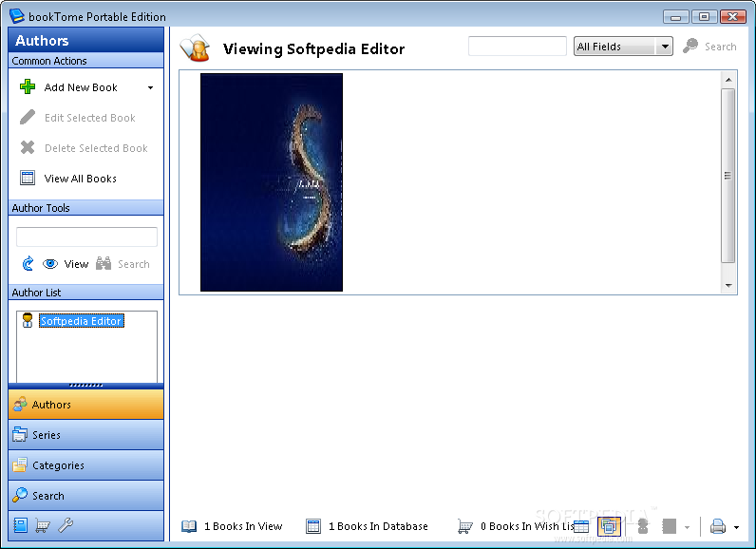
Task: Click the scroll up arrow of the book view
Action: coord(728,80)
